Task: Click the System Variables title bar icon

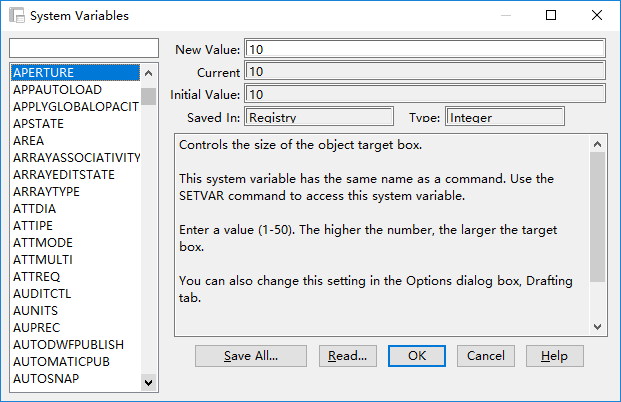Action: (x=16, y=16)
